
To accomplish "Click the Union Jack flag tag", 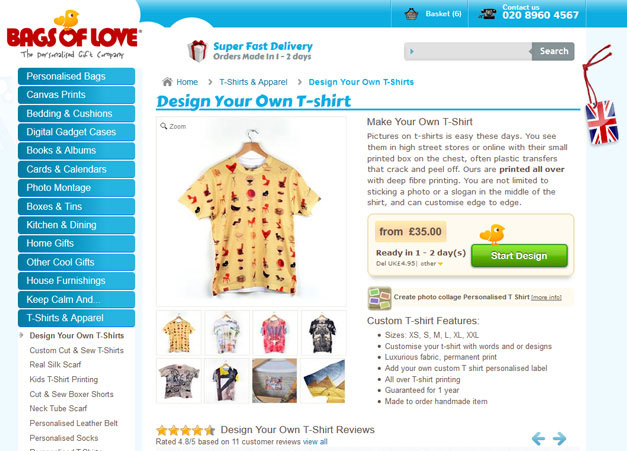I will coord(602,122).
